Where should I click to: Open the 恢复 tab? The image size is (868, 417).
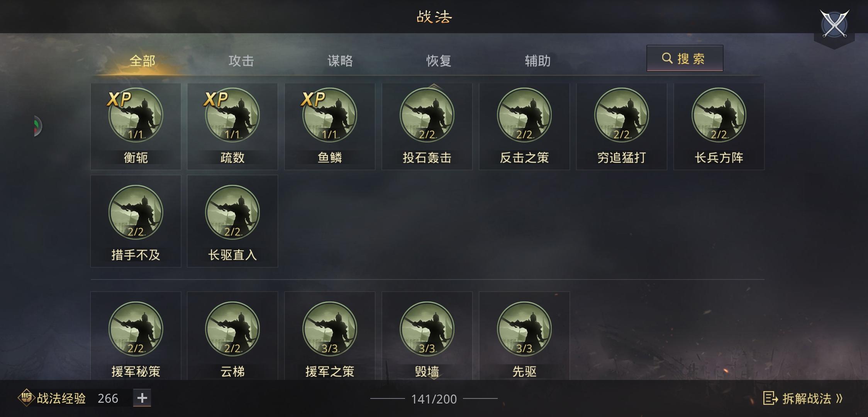coord(439,61)
